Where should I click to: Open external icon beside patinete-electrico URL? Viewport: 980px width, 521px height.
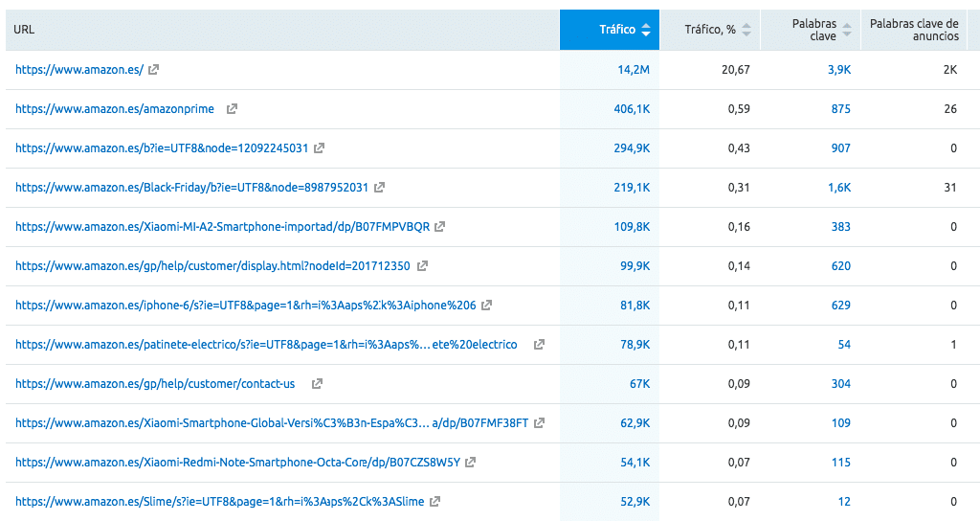539,344
